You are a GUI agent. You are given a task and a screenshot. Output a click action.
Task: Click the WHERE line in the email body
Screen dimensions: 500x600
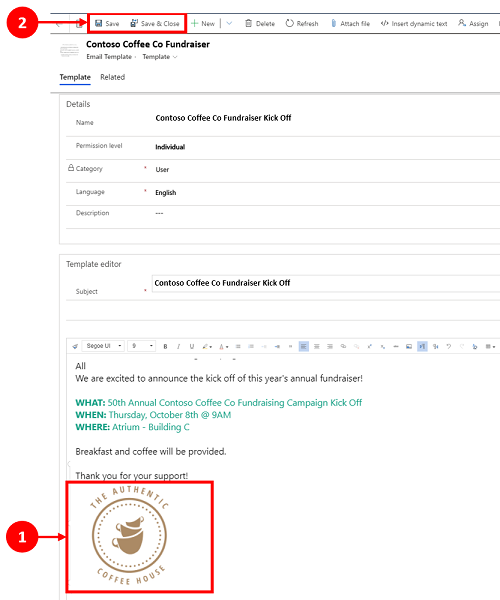132,427
